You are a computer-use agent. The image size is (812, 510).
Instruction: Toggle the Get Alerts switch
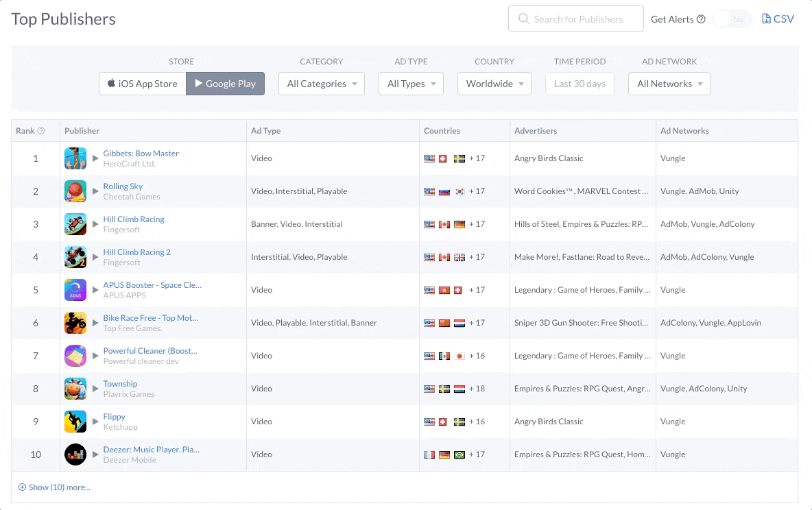click(x=732, y=19)
